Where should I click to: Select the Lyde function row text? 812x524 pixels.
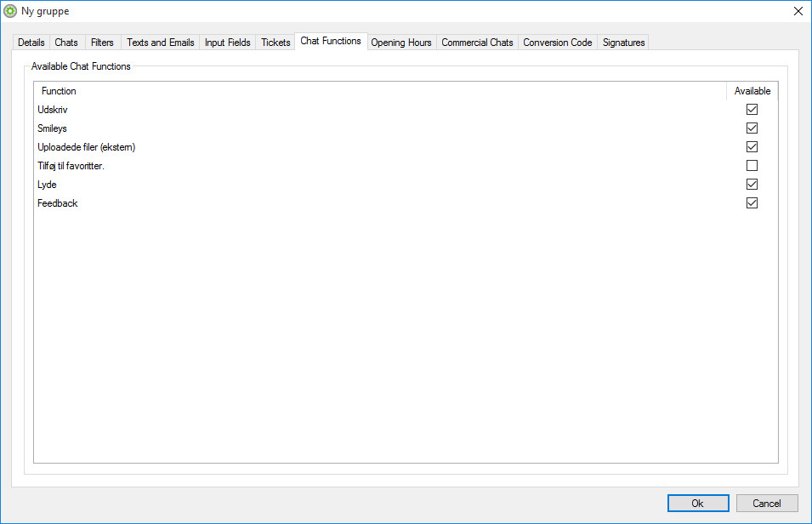click(x=47, y=185)
